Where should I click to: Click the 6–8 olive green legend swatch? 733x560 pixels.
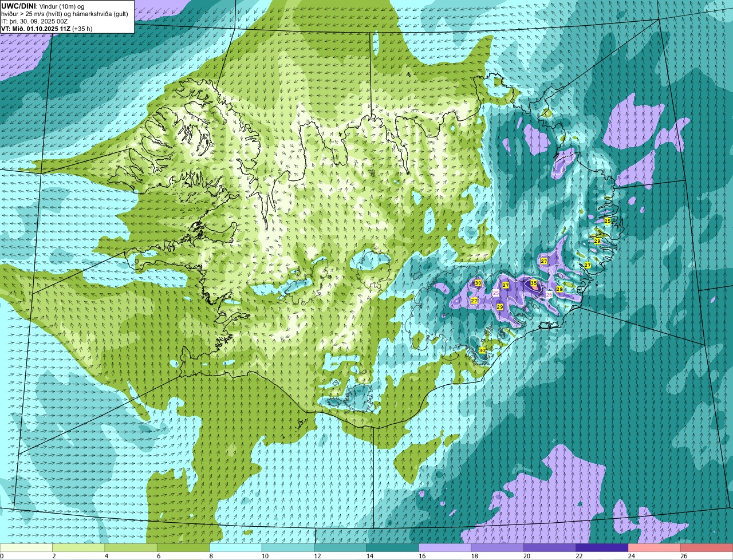[183, 548]
